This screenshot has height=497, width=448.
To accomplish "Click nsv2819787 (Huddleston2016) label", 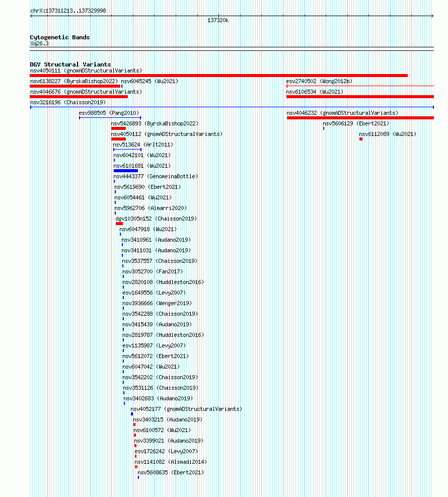I will click(163, 335).
